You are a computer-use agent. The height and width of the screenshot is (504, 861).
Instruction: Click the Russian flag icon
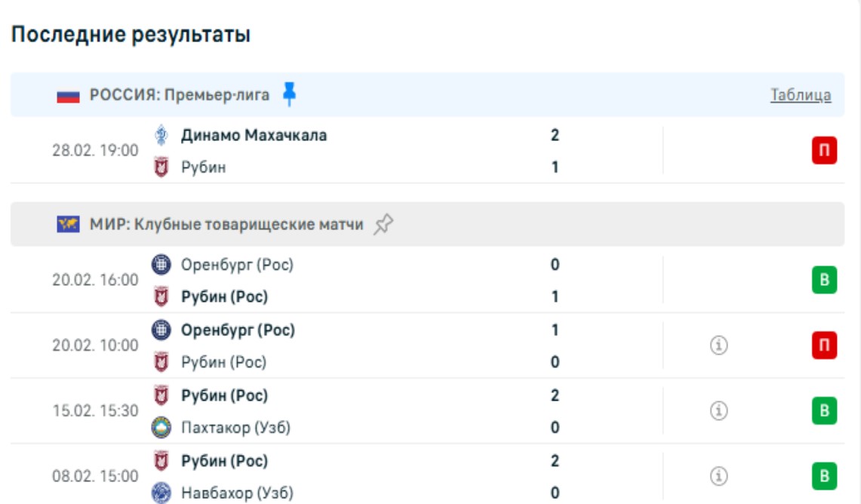[68, 96]
